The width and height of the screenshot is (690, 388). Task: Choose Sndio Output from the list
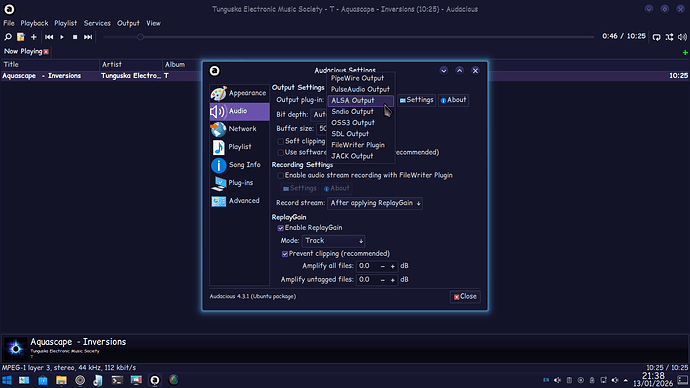click(361, 112)
